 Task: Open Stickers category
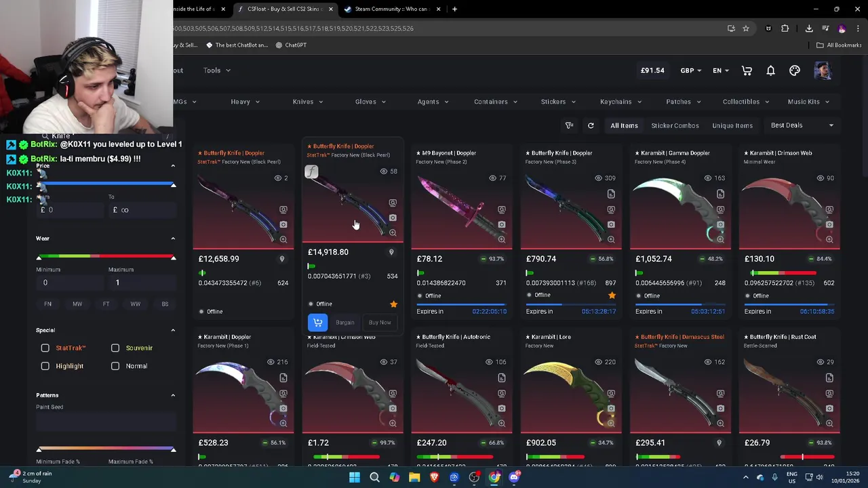(x=558, y=102)
